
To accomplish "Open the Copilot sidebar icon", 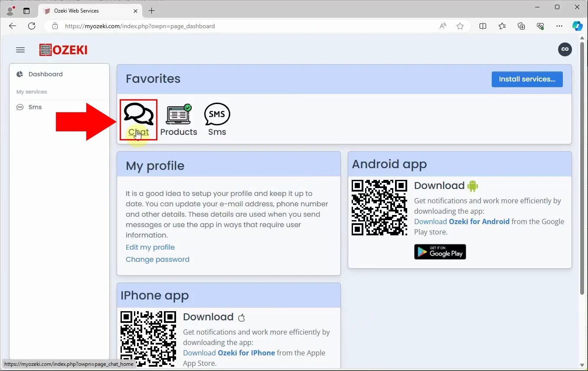I will point(577,26).
